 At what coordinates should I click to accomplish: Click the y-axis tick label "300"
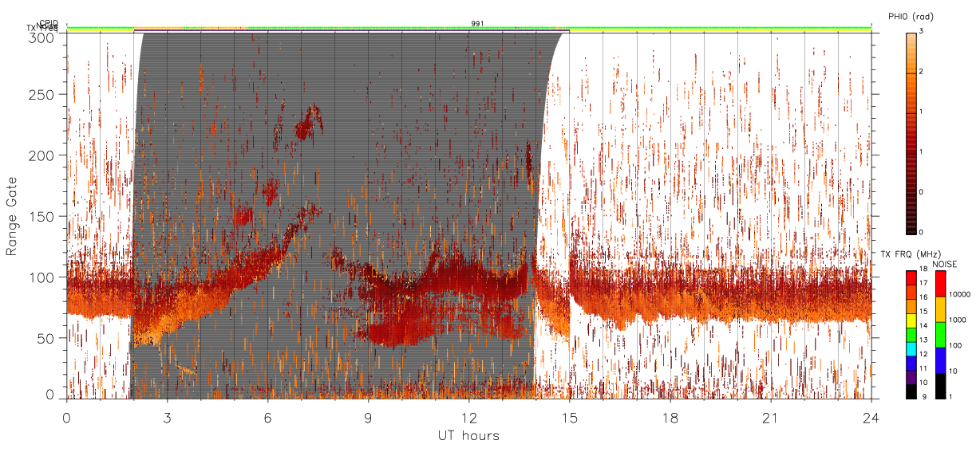[42, 37]
